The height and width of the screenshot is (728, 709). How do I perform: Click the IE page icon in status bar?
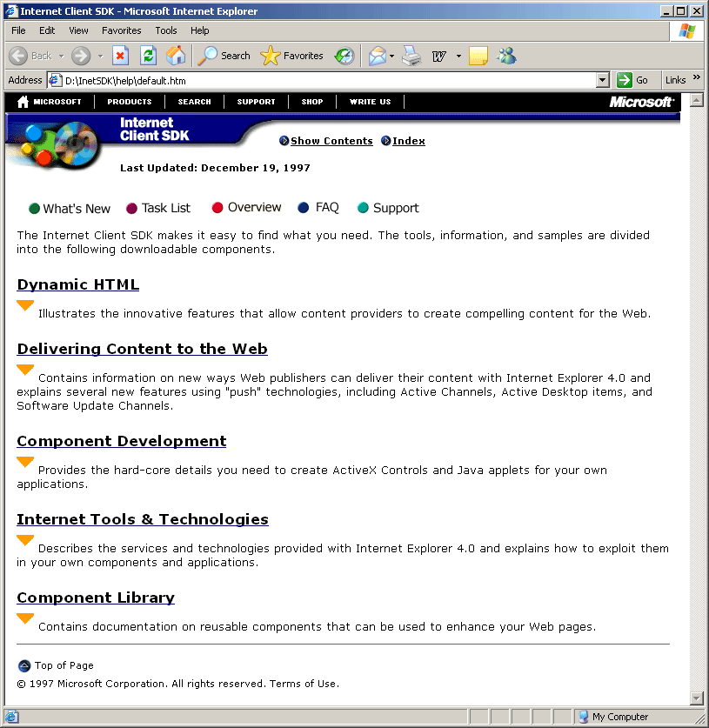[11, 717]
